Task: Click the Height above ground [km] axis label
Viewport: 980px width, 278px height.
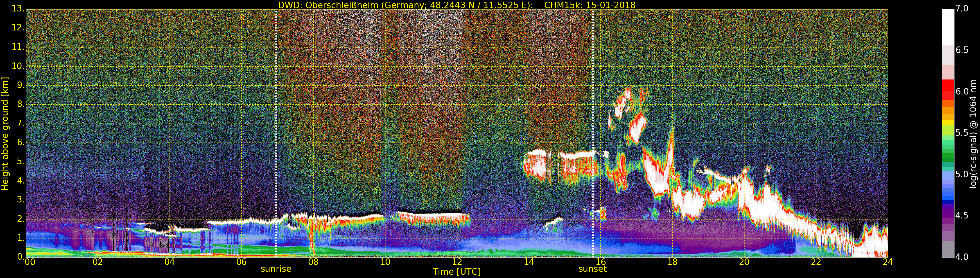Action: click(x=5, y=134)
